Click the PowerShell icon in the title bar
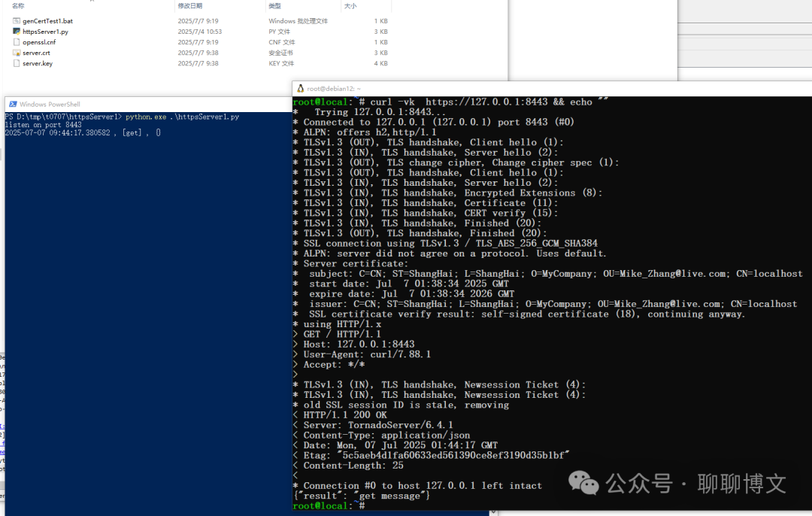Screen dimensions: 812x516 [14, 104]
